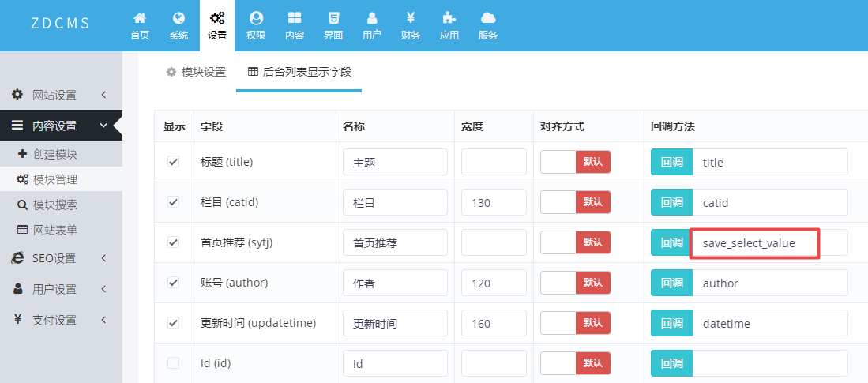Click the empty width field in 标题 row
868x383 pixels.
pyautogui.click(x=494, y=162)
